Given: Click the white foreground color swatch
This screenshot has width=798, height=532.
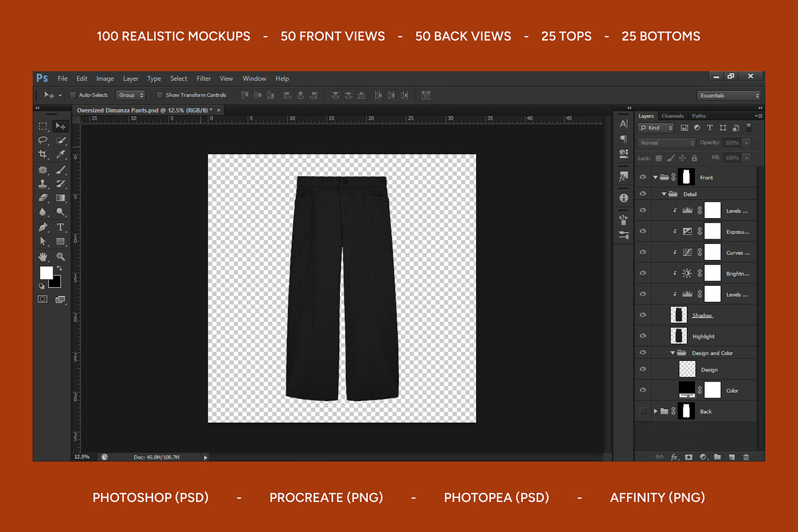Looking at the screenshot, I should coord(45,272).
